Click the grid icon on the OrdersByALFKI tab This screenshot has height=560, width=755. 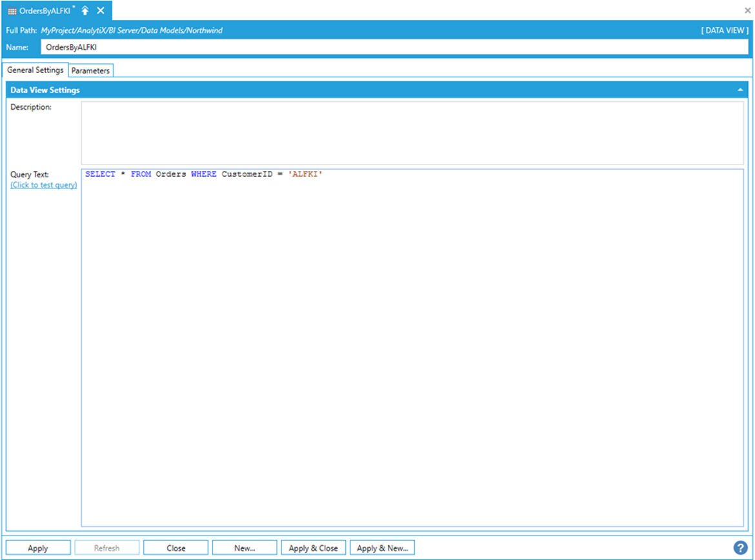12,11
